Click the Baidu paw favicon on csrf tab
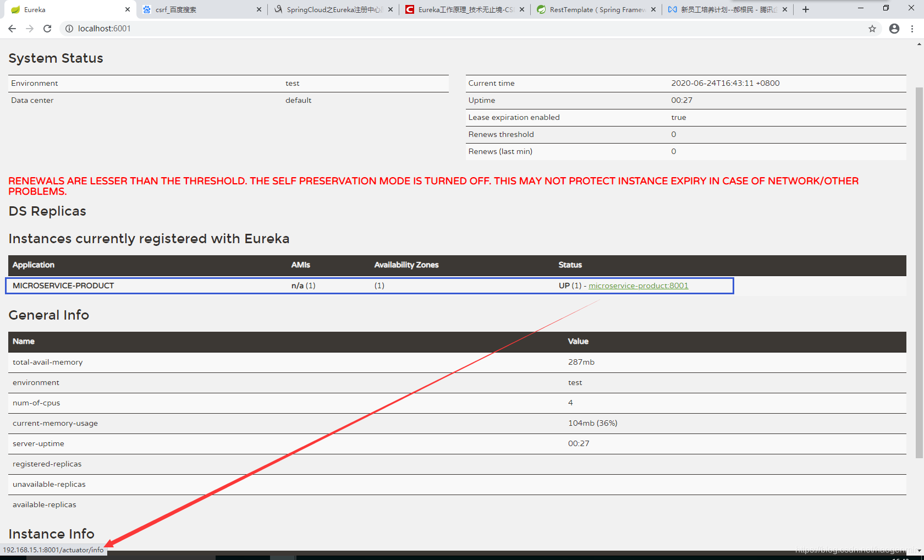 click(147, 9)
